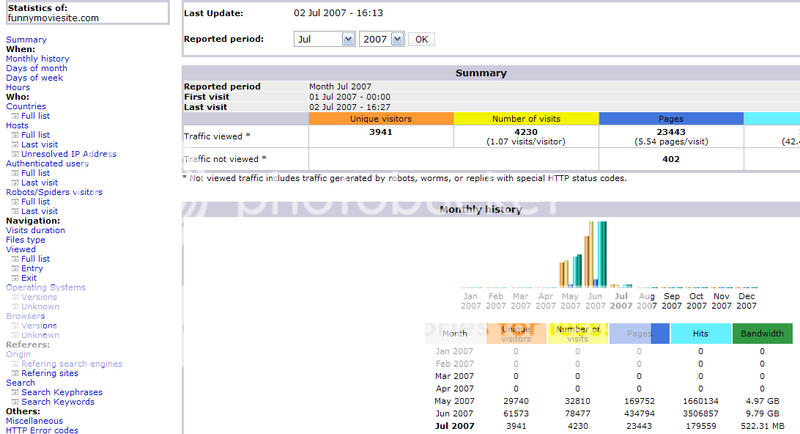Open the year dropdown showing 2007
This screenshot has height=434, width=800.
tap(382, 39)
